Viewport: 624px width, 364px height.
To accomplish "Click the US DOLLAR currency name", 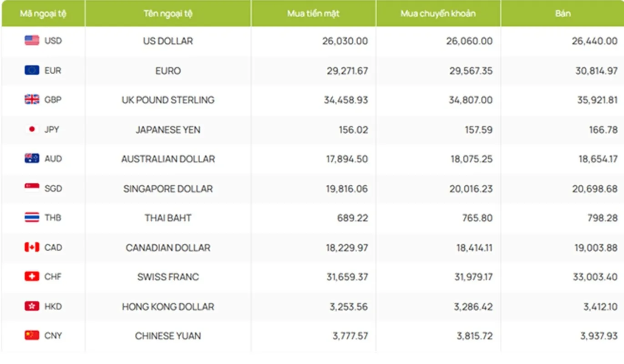I will pos(168,41).
